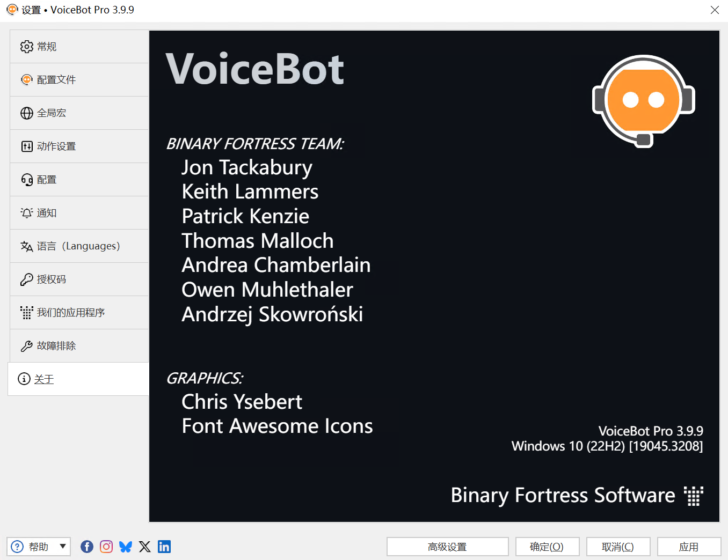Click the translate icon beside 语言

point(27,246)
